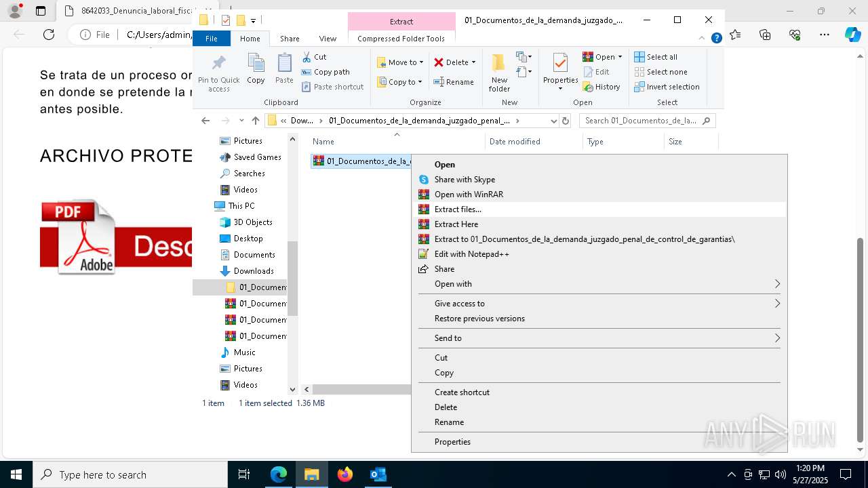Expand the Open with submenu
868x488 pixels.
[599, 284]
